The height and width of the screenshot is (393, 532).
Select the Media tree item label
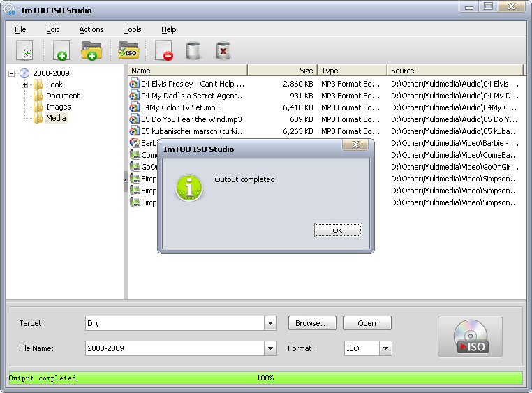point(56,118)
